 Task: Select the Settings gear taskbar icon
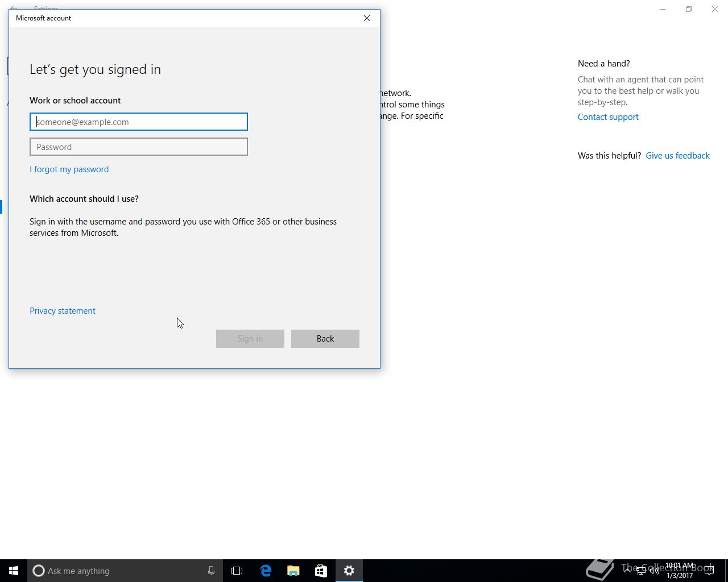(x=349, y=571)
